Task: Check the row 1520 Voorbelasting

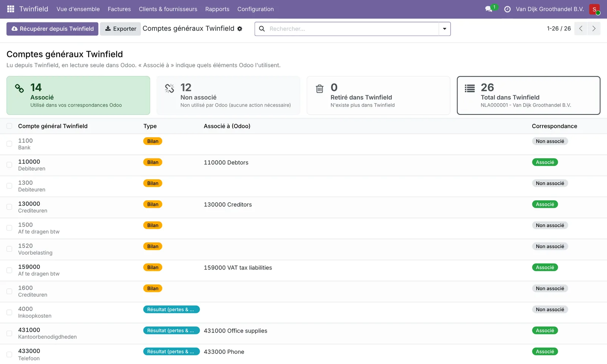Action: point(9,249)
